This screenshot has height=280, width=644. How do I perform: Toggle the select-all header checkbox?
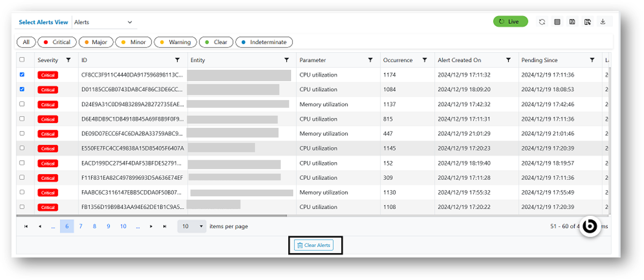[x=22, y=60]
